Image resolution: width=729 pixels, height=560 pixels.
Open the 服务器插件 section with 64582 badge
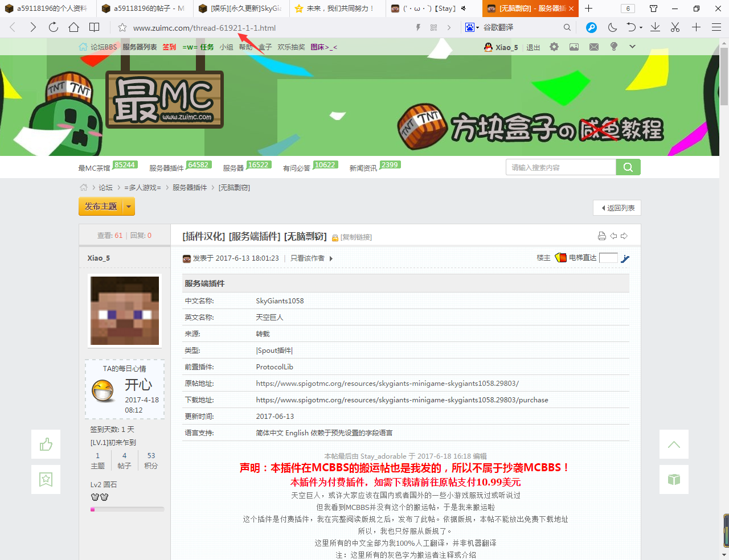coord(166,168)
